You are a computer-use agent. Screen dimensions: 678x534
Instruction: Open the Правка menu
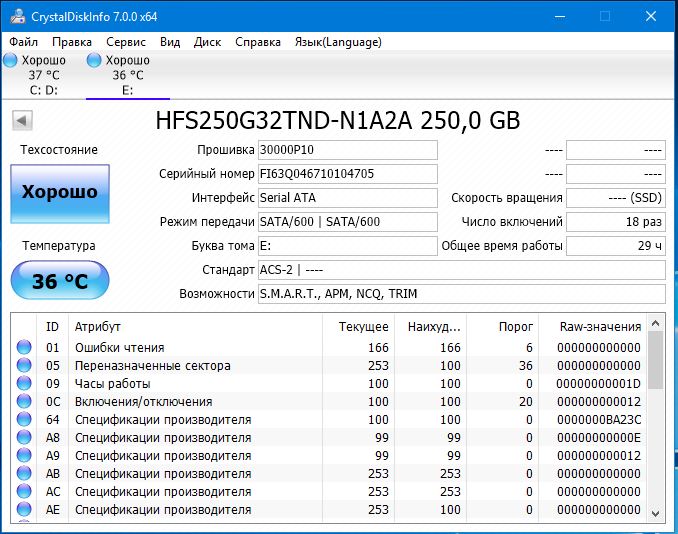click(x=72, y=42)
